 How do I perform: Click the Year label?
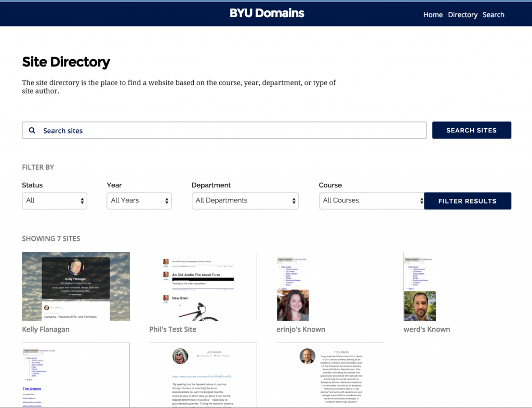tap(114, 185)
